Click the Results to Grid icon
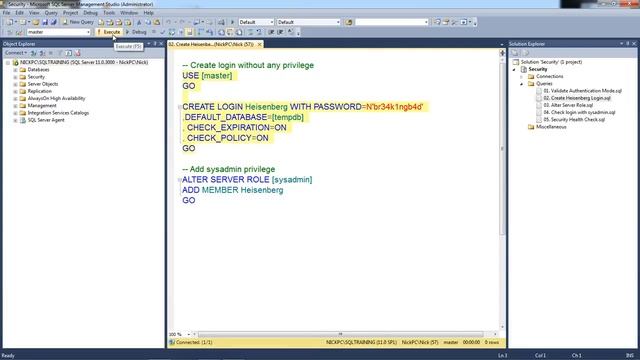The image size is (640, 360). point(230,32)
